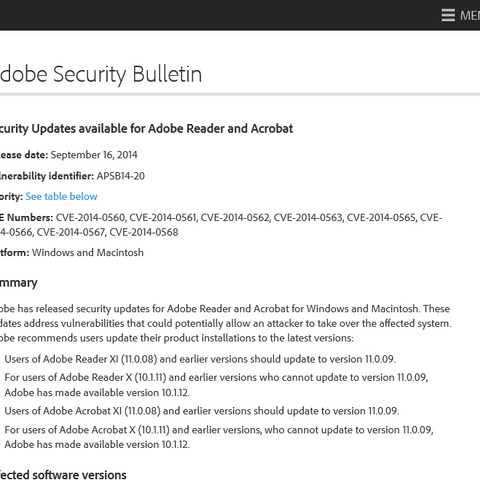Click the Summary section heading

point(19,283)
